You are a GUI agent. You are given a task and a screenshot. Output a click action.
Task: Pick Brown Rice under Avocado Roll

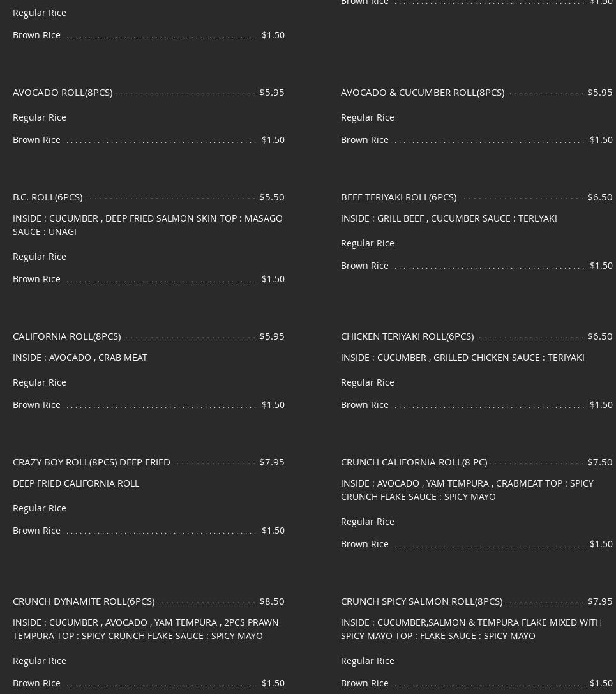click(x=149, y=140)
